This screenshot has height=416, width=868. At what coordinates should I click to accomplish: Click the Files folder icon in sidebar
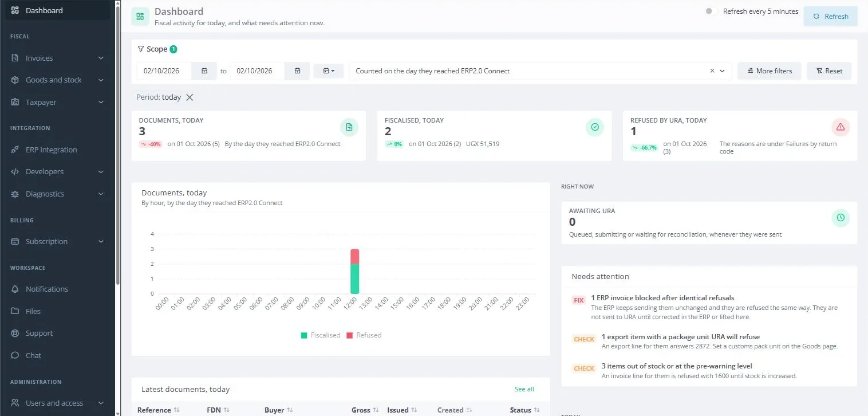click(x=15, y=311)
